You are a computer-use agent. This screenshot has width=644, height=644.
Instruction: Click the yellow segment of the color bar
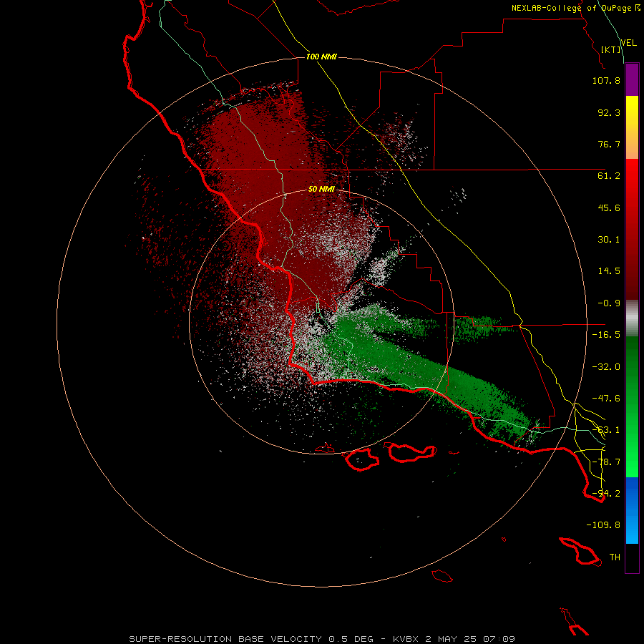click(x=632, y=112)
